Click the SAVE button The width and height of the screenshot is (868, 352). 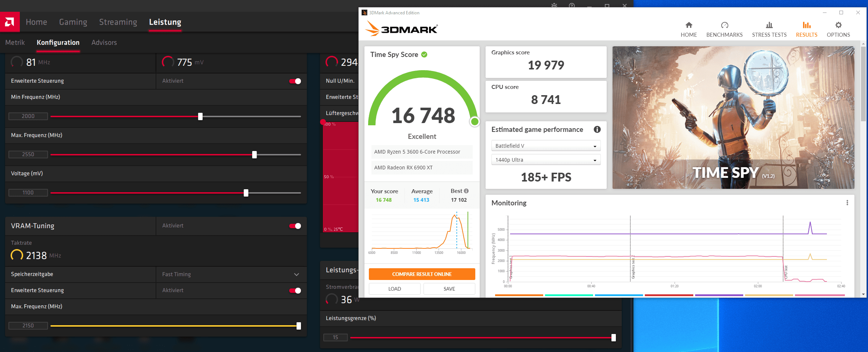click(x=449, y=289)
